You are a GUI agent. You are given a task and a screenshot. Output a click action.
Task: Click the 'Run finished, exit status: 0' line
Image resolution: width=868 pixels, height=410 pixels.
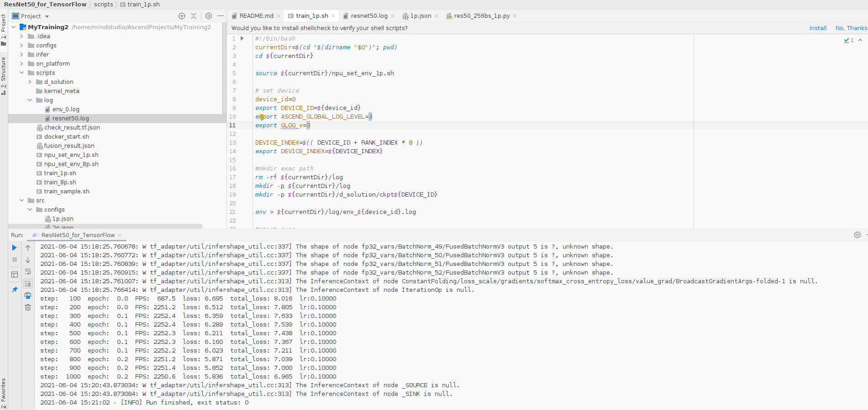click(144, 403)
